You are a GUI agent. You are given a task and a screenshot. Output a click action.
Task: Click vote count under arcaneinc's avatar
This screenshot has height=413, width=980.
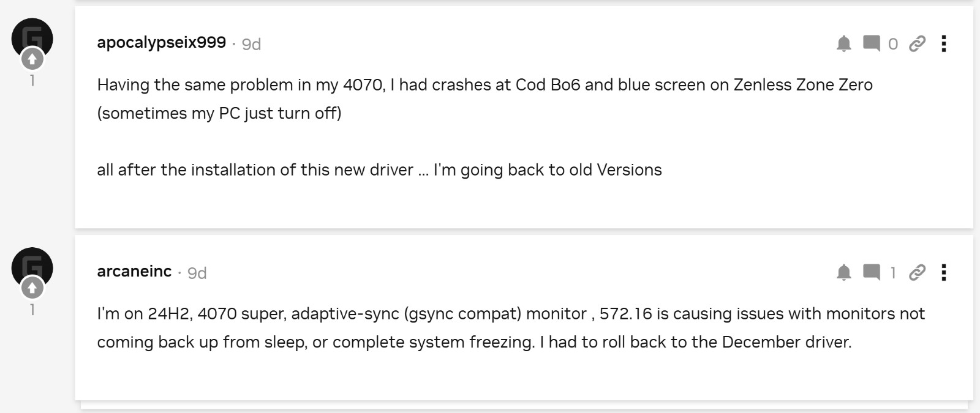pos(32,310)
